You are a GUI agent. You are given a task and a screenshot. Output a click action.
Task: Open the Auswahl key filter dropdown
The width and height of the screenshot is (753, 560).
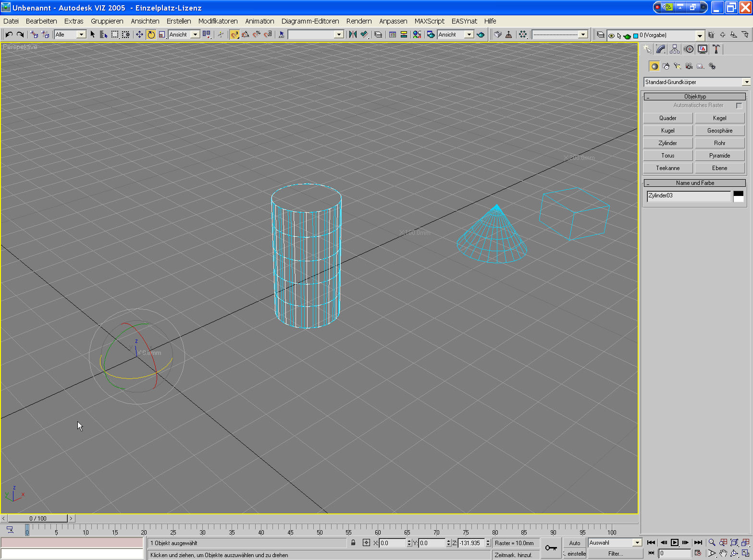pyautogui.click(x=615, y=543)
